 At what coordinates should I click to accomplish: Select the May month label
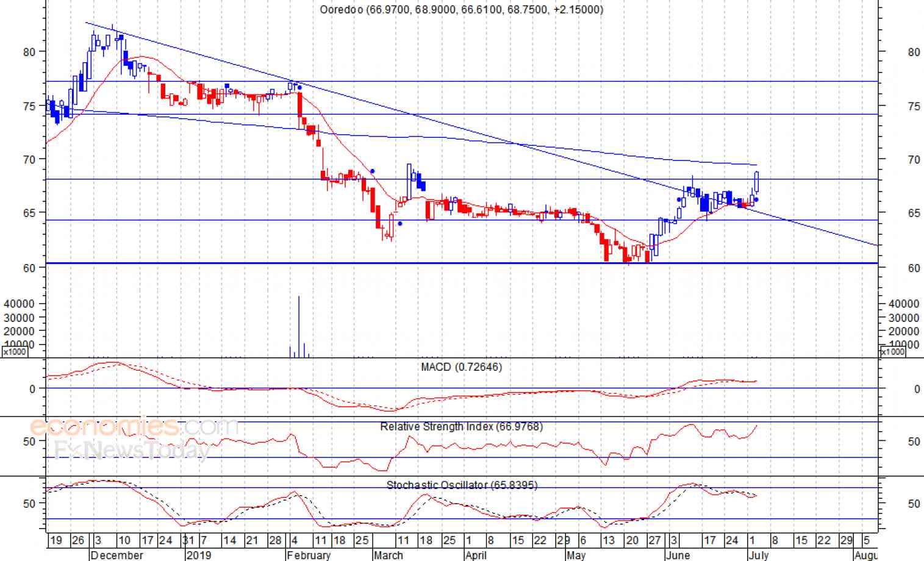[x=576, y=555]
